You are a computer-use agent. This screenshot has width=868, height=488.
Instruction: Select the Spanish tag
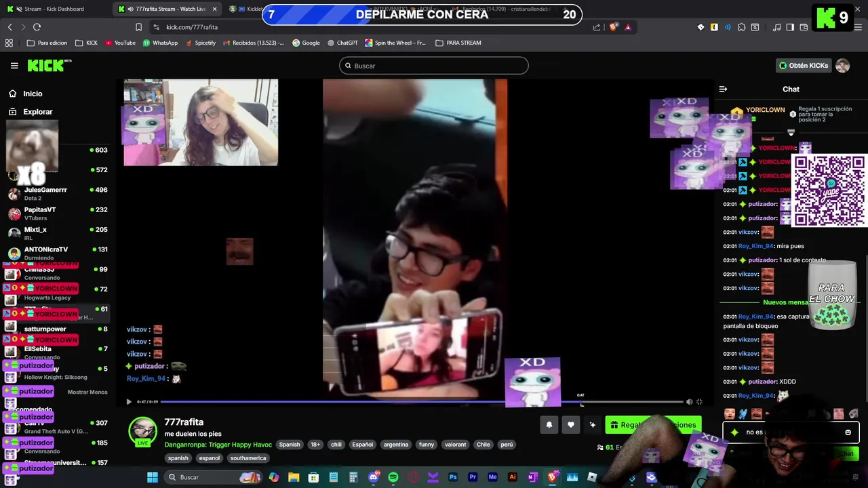pos(289,445)
